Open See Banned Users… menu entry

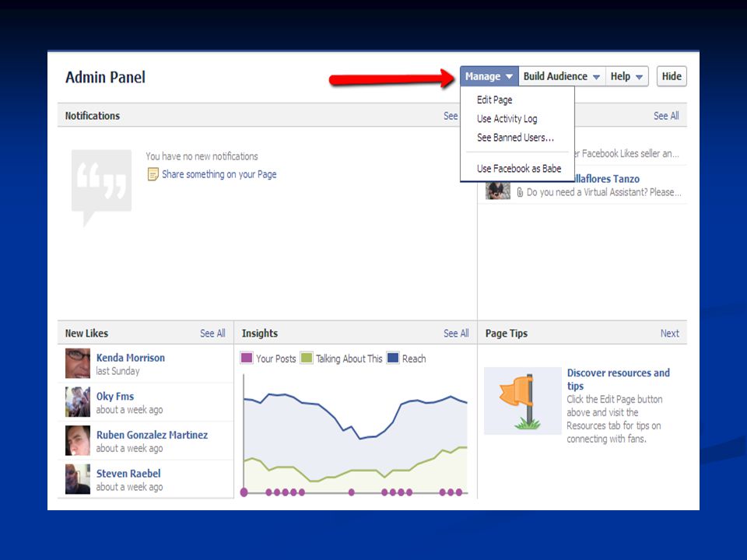click(515, 138)
